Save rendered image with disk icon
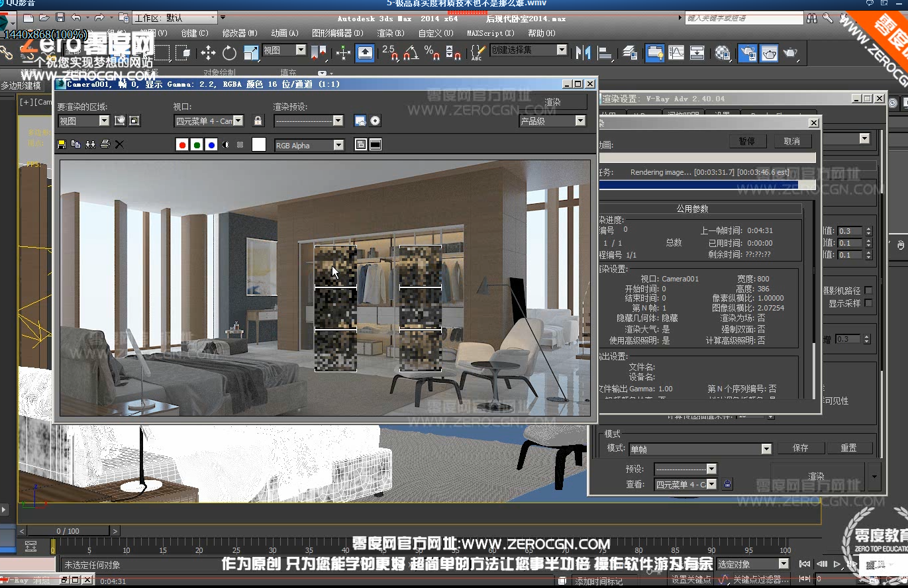This screenshot has height=588, width=908. [x=62, y=144]
